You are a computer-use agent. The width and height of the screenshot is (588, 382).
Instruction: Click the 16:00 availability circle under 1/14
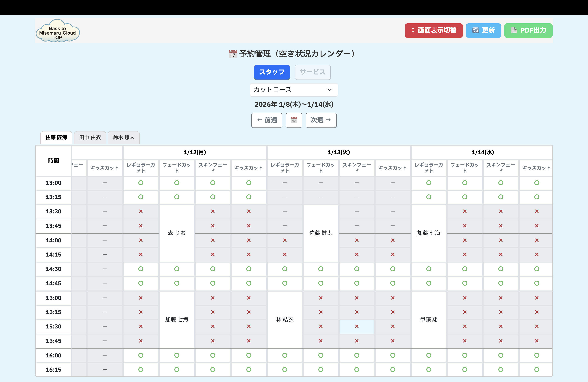pyautogui.click(x=429, y=356)
